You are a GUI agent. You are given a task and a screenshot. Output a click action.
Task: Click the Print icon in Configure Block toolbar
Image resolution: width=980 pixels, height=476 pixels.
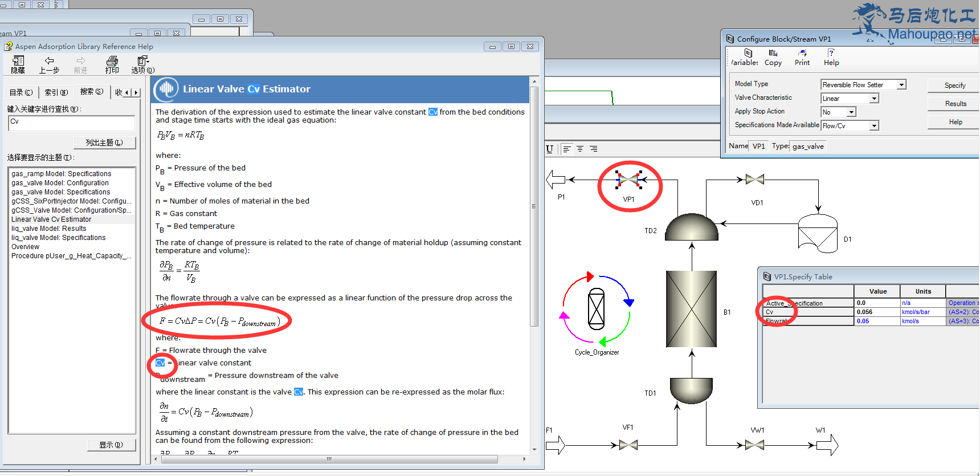[802, 53]
